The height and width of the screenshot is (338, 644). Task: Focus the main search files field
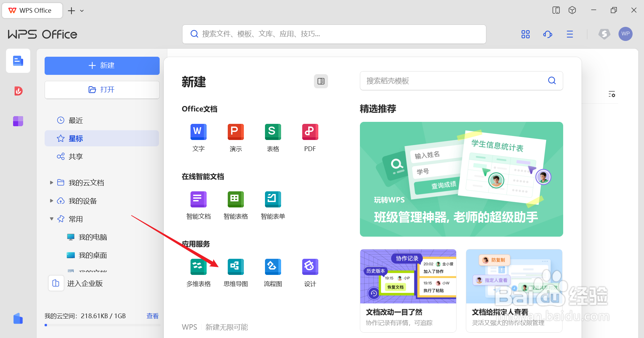tap(334, 34)
